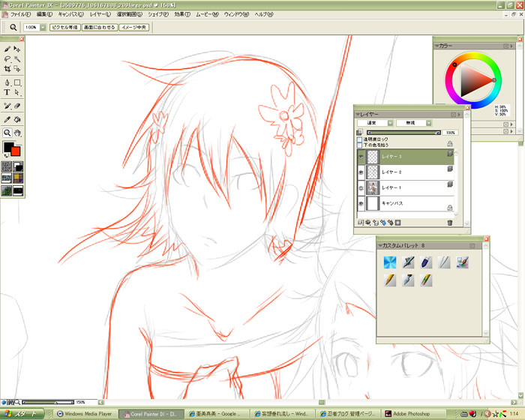Select the Text tool

coord(7,92)
